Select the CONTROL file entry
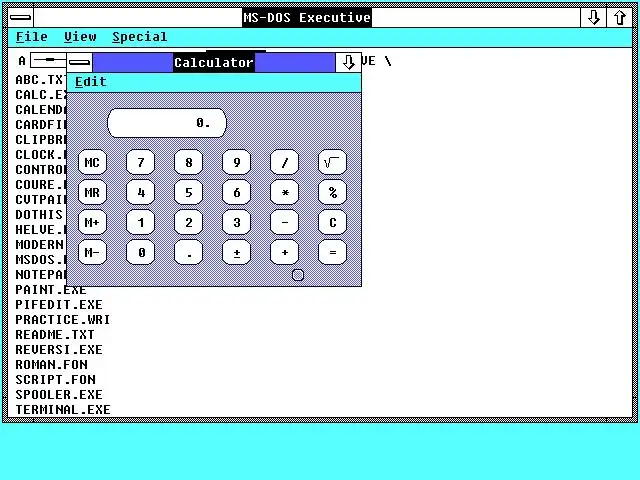The image size is (640, 480). click(x=40, y=169)
